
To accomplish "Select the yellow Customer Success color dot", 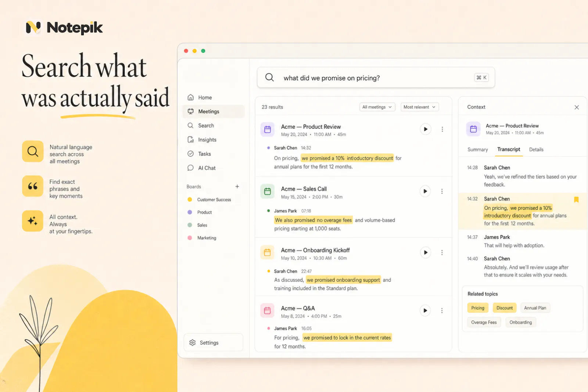I will click(190, 199).
